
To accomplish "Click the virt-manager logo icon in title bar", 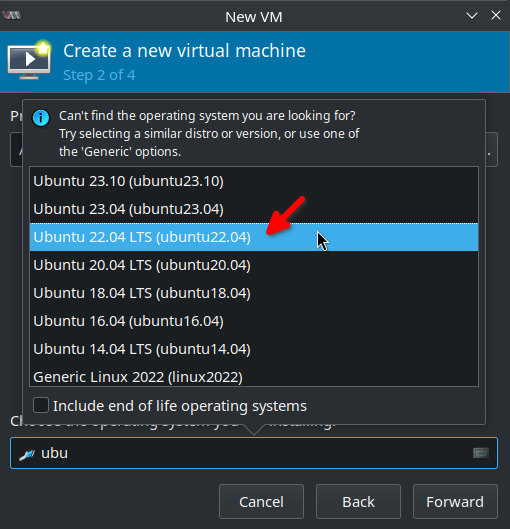I will pyautogui.click(x=11, y=16).
